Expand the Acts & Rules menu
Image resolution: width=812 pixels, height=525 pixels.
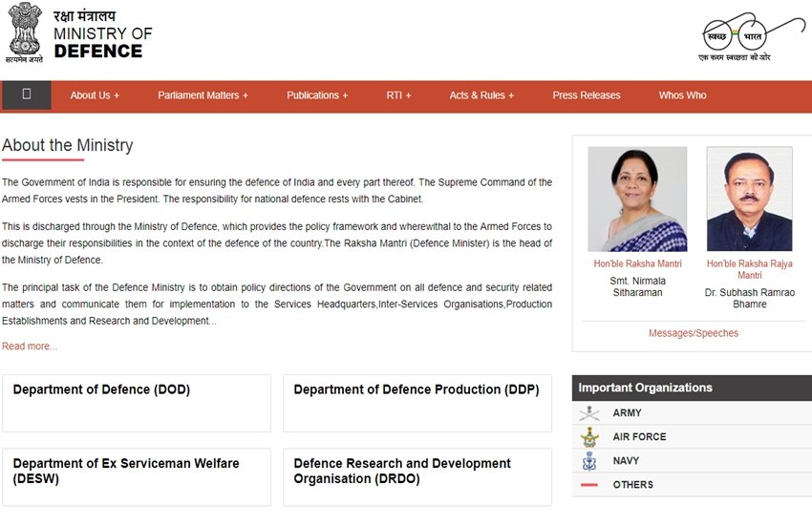tap(481, 95)
